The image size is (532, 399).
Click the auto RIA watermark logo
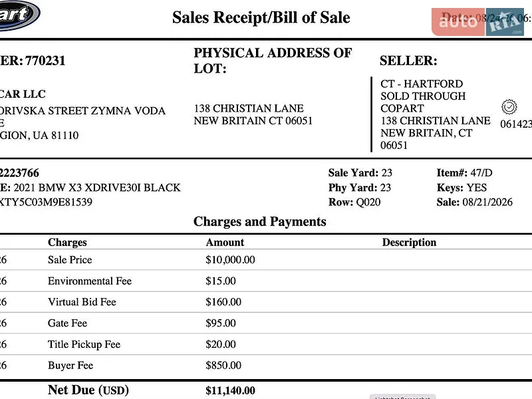(477, 22)
